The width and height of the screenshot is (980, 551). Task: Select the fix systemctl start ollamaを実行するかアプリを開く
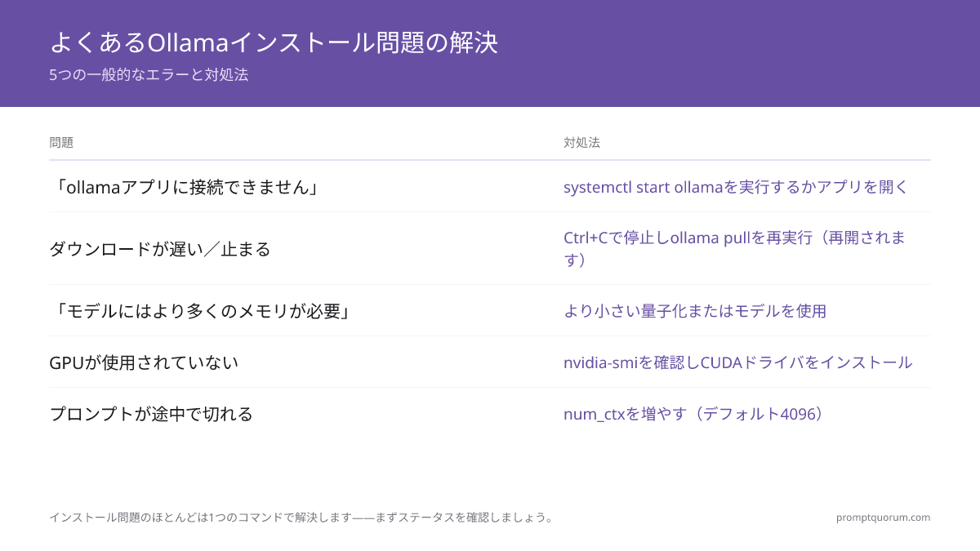pos(736,187)
